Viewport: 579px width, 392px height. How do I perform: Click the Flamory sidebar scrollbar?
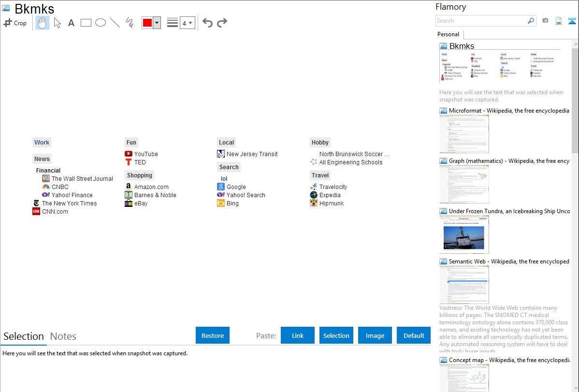[575, 100]
